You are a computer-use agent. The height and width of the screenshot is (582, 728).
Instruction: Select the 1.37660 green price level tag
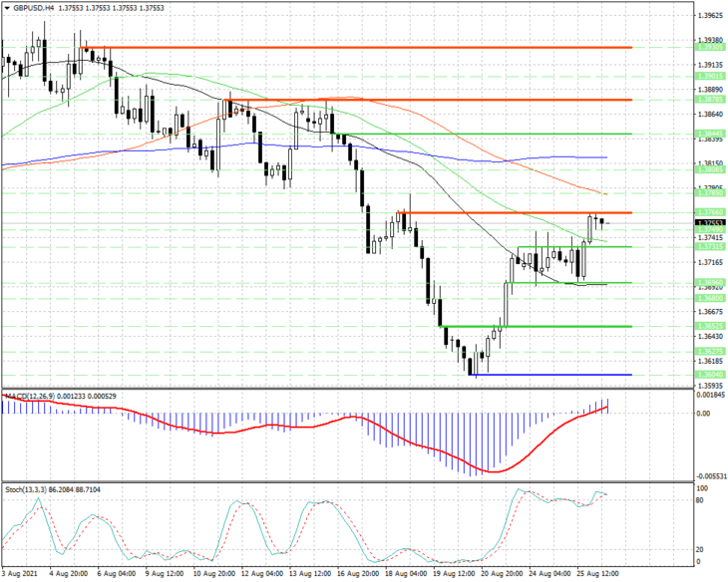tap(710, 212)
